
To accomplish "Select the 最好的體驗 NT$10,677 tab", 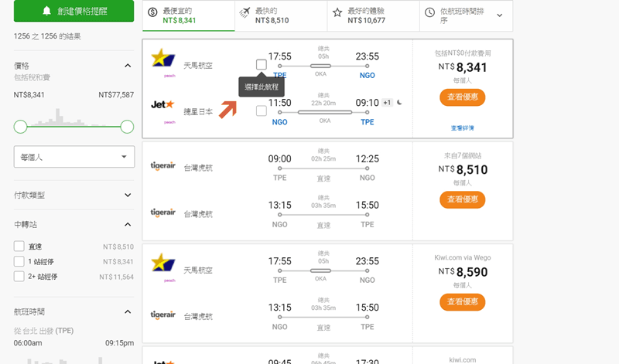I will 374,15.
